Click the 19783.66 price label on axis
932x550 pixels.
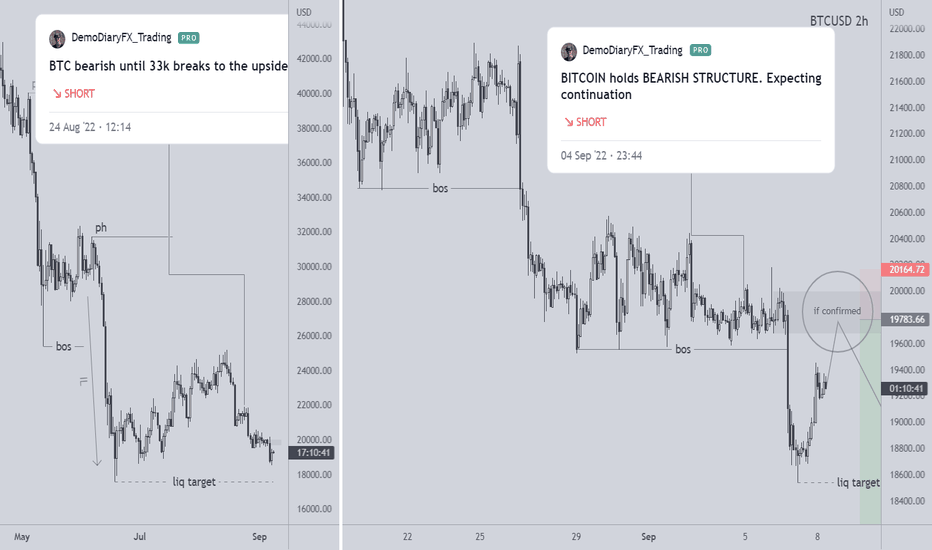(906, 319)
